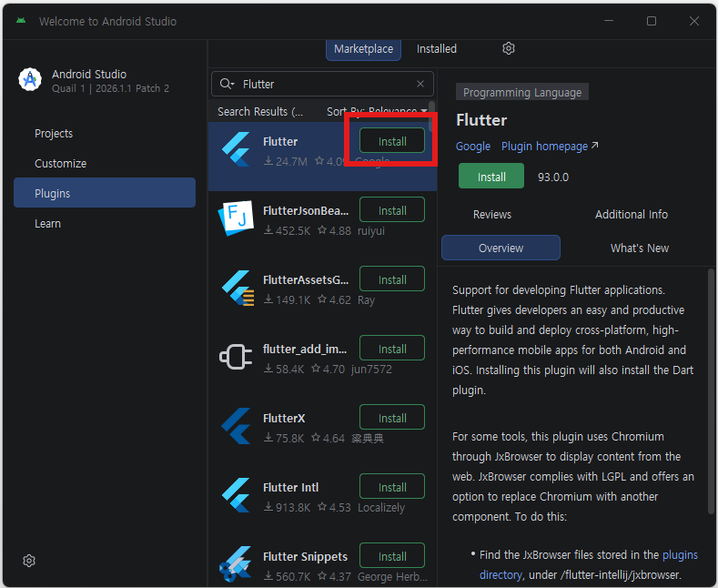The image size is (718, 588).
Task: Open Google vendor link
Action: click(473, 146)
